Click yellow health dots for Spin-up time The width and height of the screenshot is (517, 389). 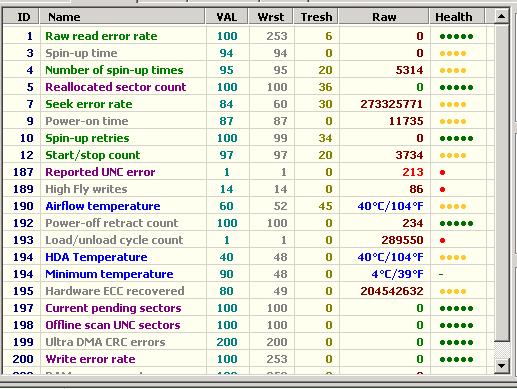tap(453, 53)
